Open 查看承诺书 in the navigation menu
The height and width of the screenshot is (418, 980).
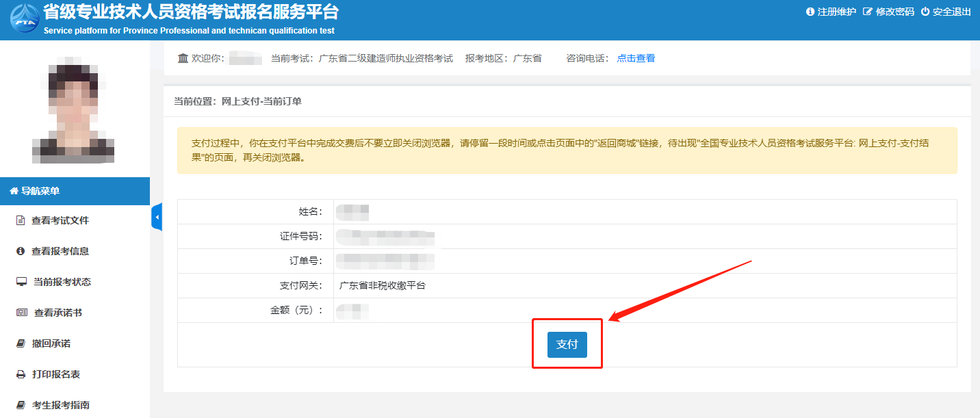tap(58, 313)
